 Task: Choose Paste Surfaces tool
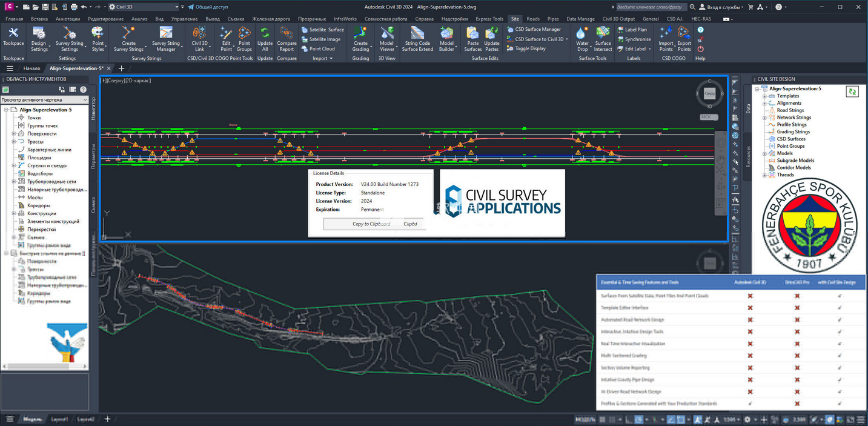pos(472,38)
